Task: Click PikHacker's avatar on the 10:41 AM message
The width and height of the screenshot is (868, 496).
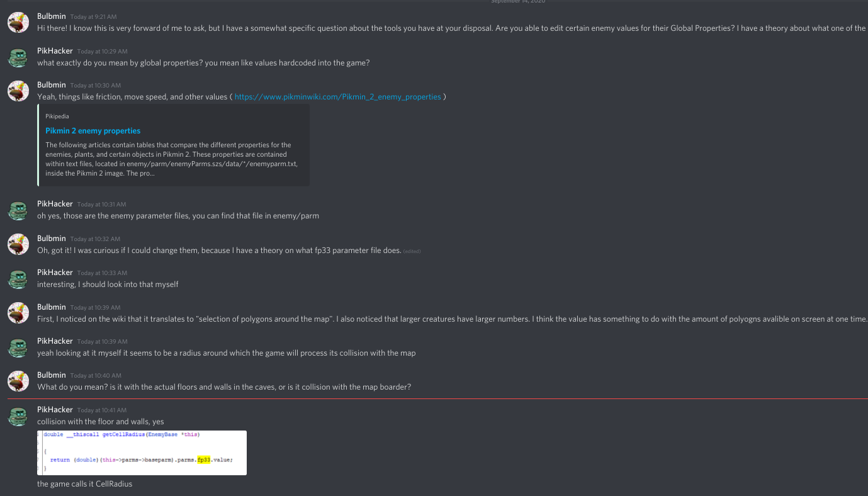Action: tap(18, 415)
